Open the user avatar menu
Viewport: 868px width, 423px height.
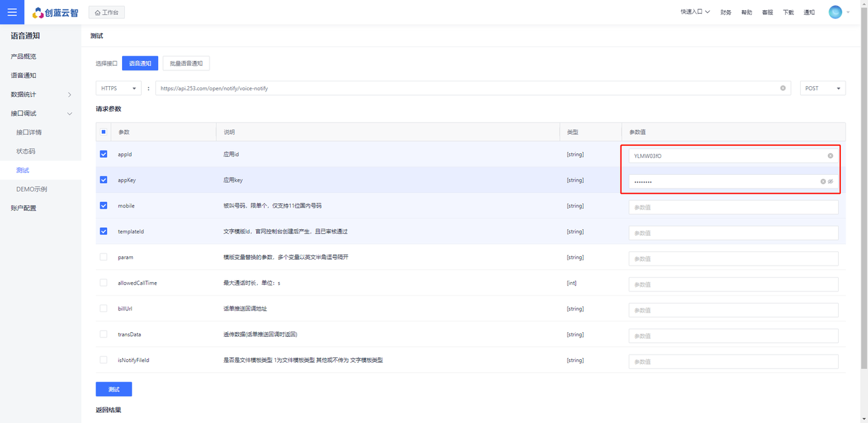coord(835,12)
